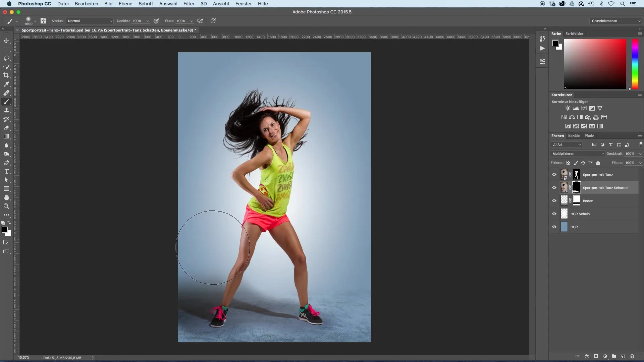
Task: Toggle lock transparent pixels
Action: (x=568, y=163)
